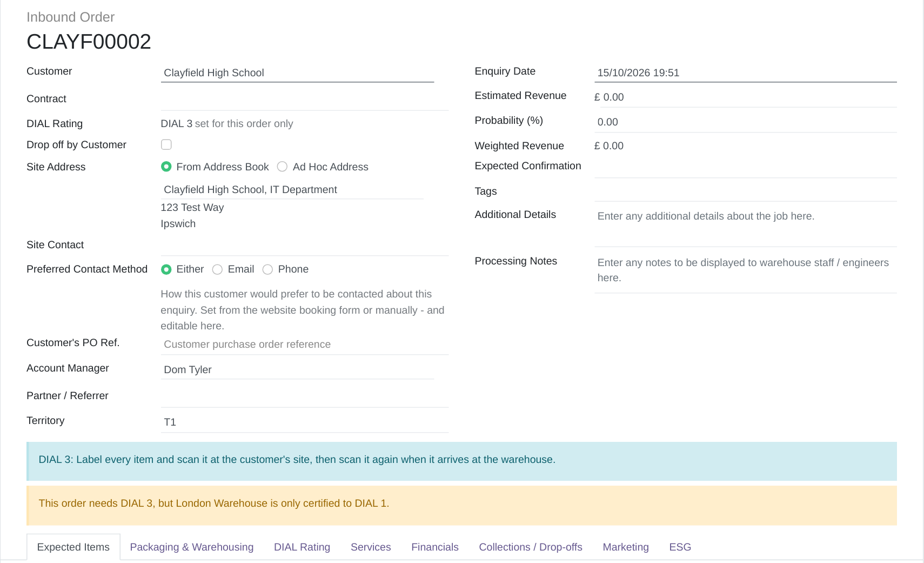Image resolution: width=924 pixels, height=563 pixels.
Task: Set preferred contact method to Either
Action: (166, 269)
